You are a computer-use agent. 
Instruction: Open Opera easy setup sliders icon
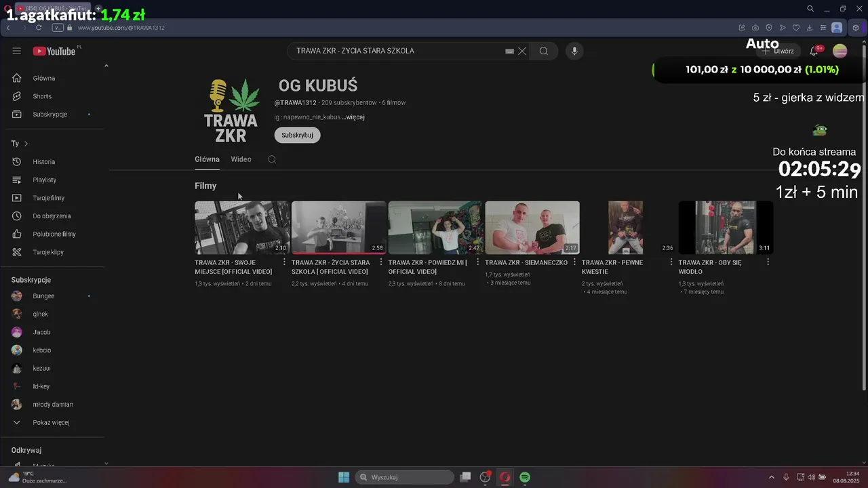click(823, 28)
